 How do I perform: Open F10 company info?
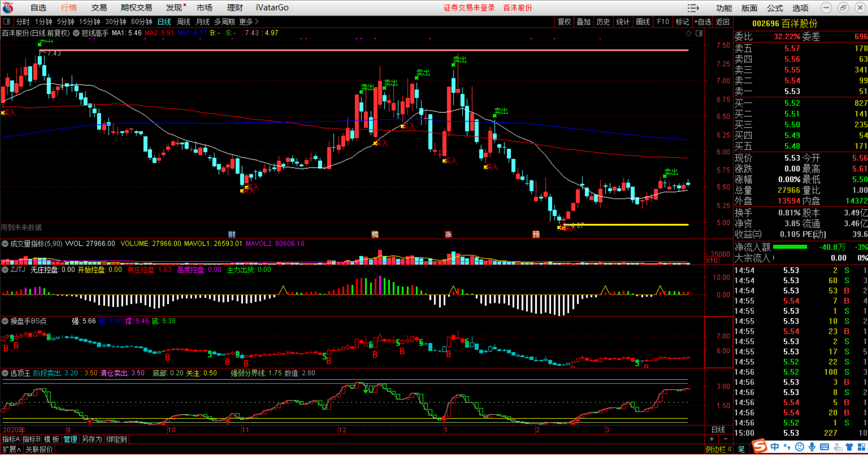click(x=663, y=22)
